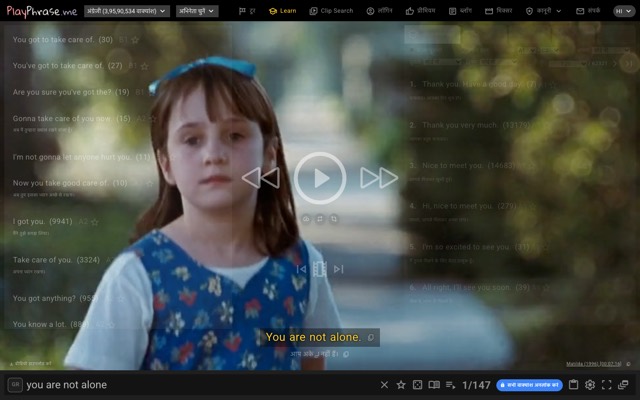Image resolution: width=640 pixels, height=400 pixels.
Task: Star the 'You've got to take care of.' phrase
Action: pyautogui.click(x=144, y=66)
